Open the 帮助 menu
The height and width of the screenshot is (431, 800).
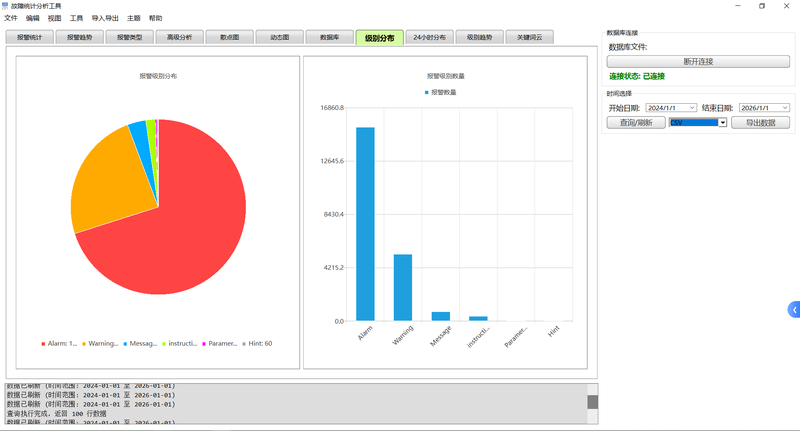[x=156, y=18]
